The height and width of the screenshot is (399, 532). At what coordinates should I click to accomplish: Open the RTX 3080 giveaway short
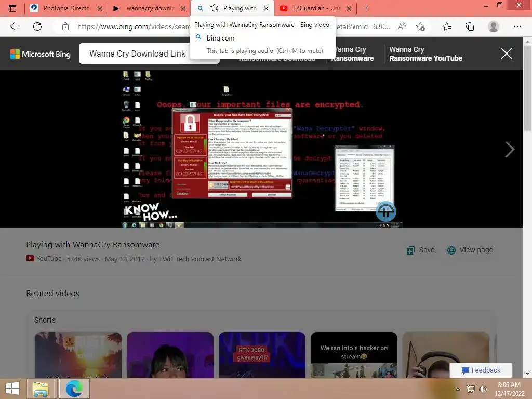(262, 355)
